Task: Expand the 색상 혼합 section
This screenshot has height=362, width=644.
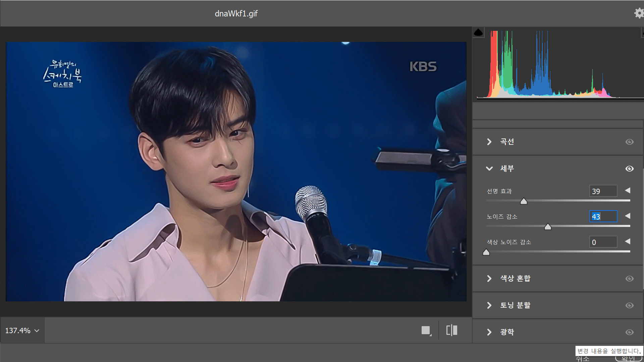Action: click(489, 279)
